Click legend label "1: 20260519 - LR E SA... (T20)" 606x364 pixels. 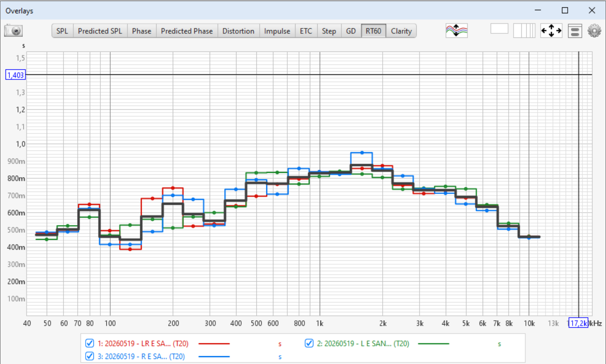pyautogui.click(x=143, y=344)
